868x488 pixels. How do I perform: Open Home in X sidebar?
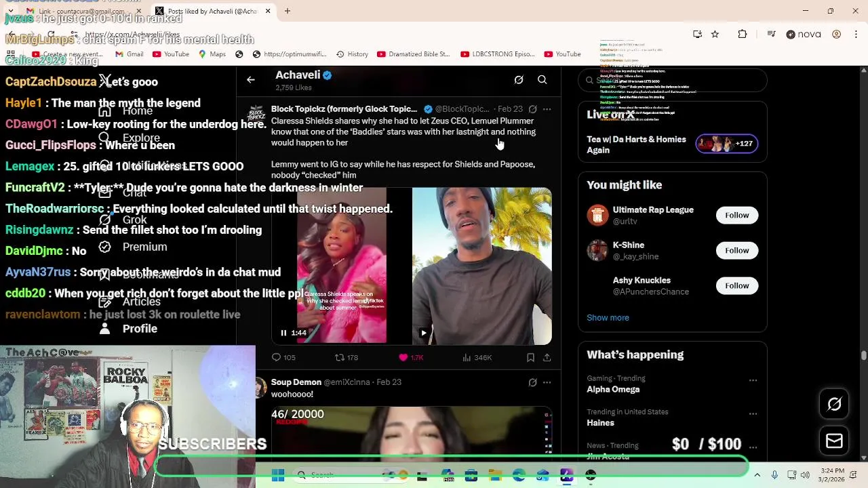click(125, 111)
